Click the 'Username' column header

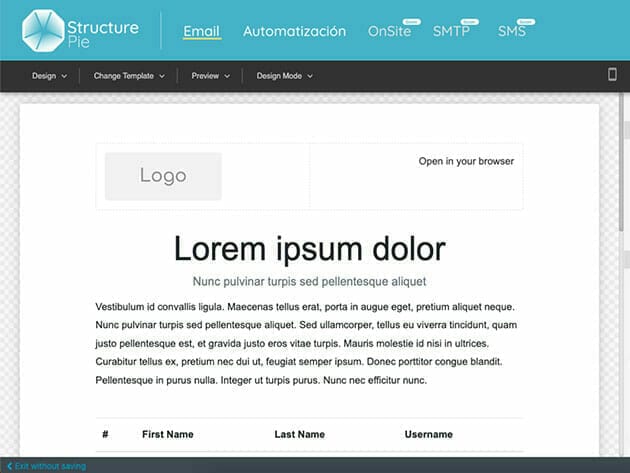428,434
